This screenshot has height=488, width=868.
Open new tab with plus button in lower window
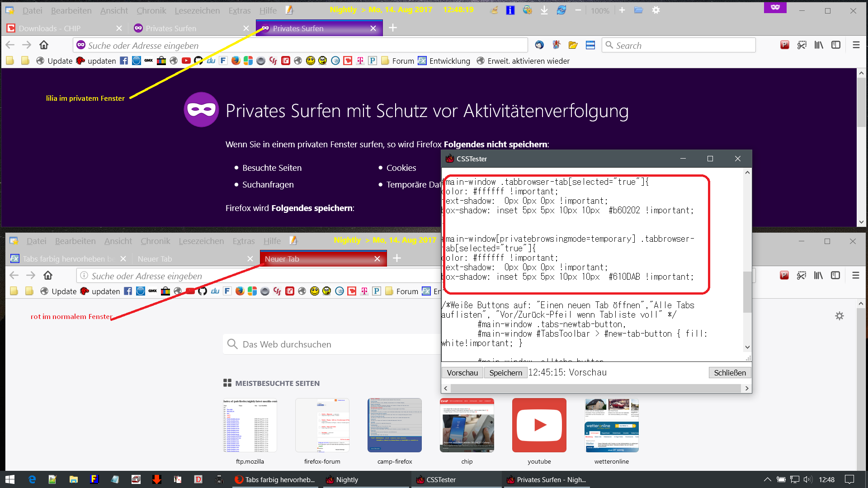(397, 258)
